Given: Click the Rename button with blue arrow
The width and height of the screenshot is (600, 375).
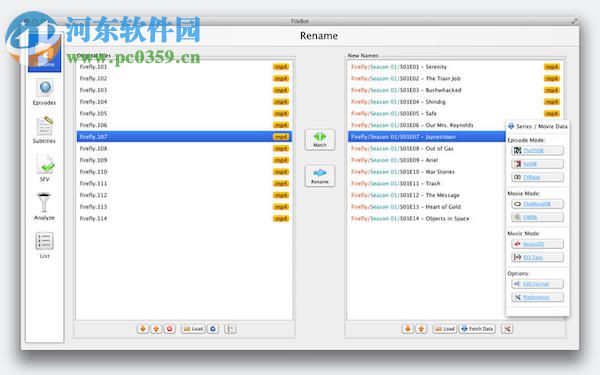Looking at the screenshot, I should click(x=320, y=176).
